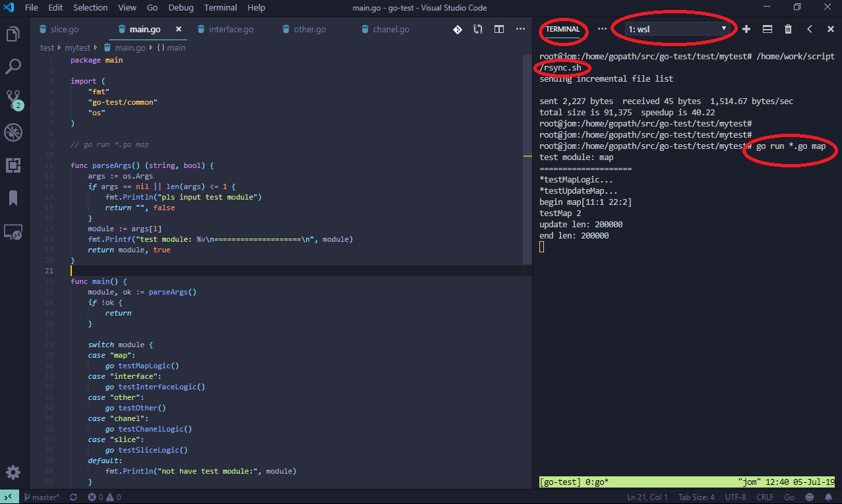842x504 pixels.
Task: Open the editor more actions ellipsis menu
Action: click(x=520, y=29)
